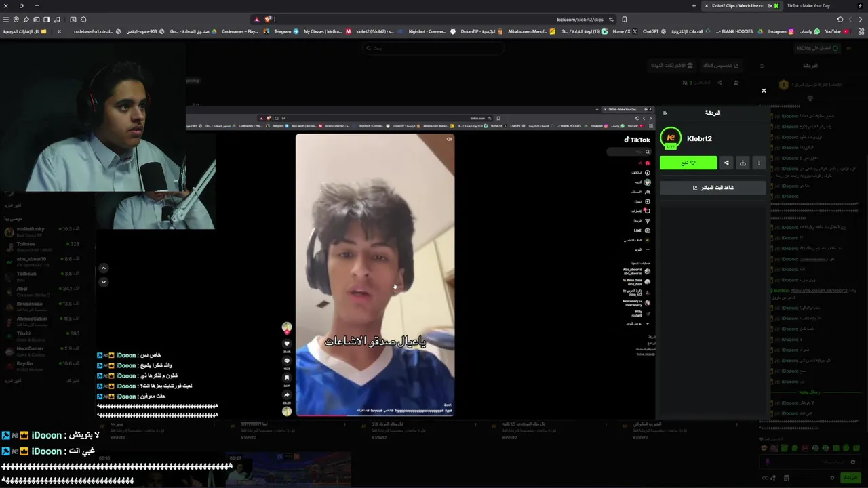Screen dimensions: 868x488
Task: Open the Codenames bookmark
Action: click(245, 31)
